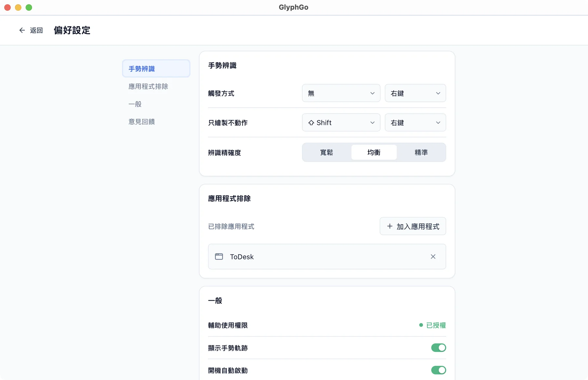Toggle 顯示手勢軌跡 switch off

438,348
